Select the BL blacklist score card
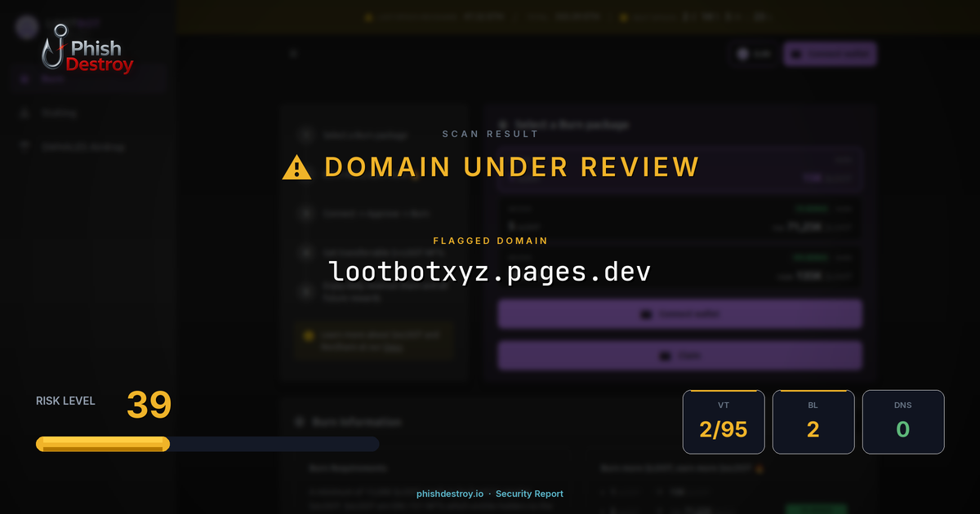This screenshot has width=980, height=514. [813, 422]
